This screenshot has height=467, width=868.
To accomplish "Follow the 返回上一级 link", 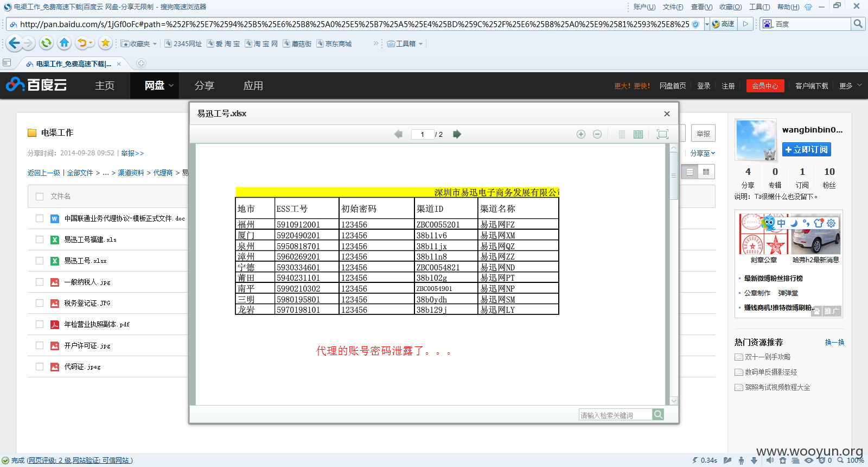I will point(44,173).
